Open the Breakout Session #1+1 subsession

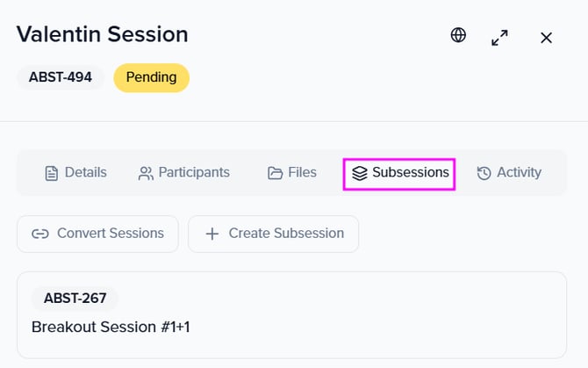(111, 327)
